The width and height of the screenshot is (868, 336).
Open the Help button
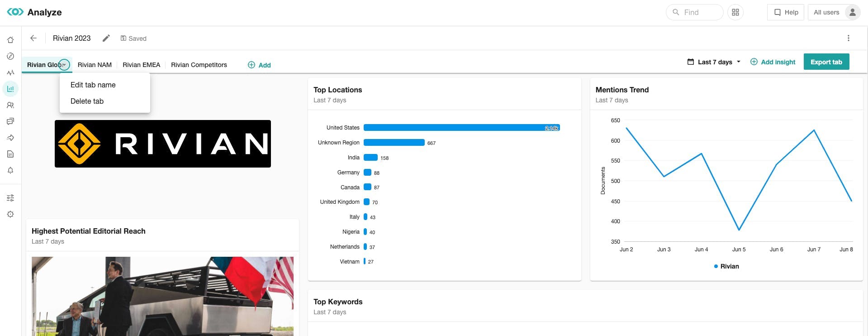[786, 12]
